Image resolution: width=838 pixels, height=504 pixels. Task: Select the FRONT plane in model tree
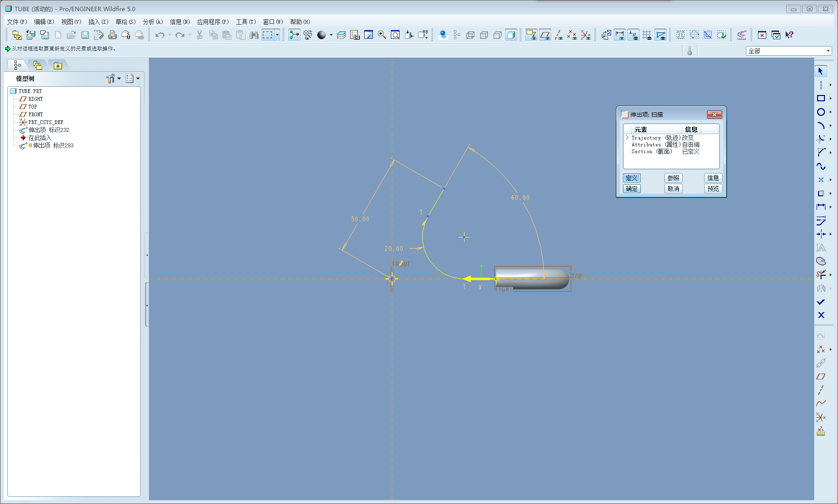35,114
